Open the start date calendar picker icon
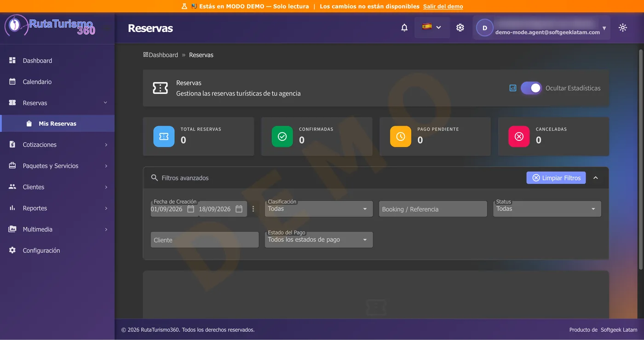 click(190, 209)
